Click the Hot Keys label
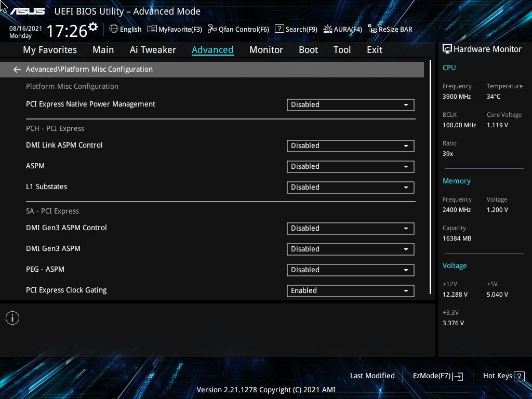This screenshot has width=532, height=399. tap(497, 376)
